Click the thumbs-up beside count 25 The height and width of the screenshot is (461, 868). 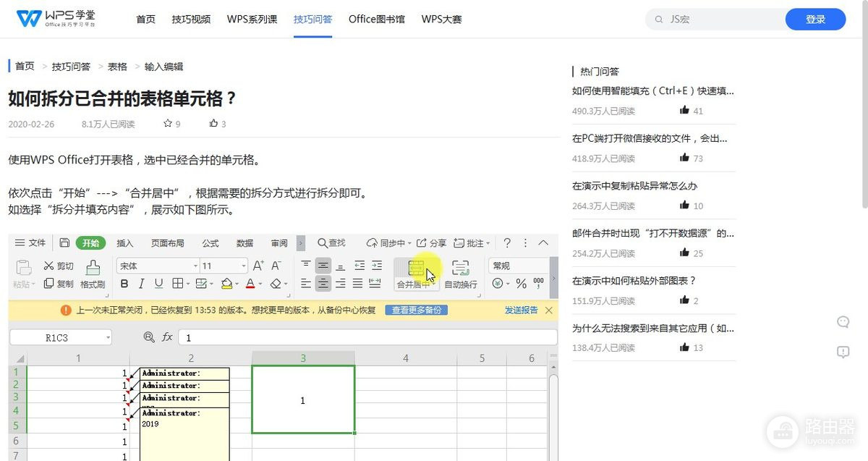pos(684,253)
